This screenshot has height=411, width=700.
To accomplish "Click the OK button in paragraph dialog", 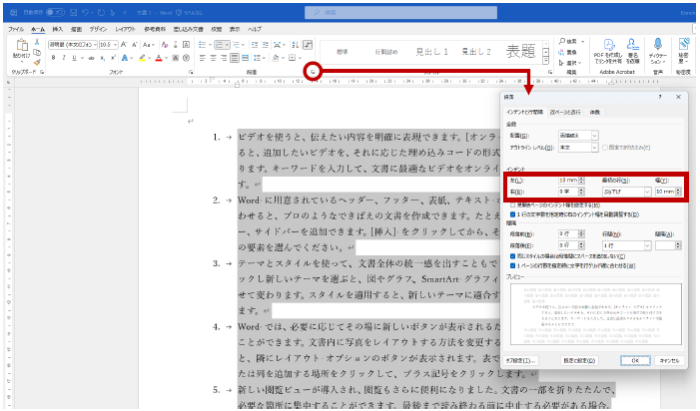I will (634, 359).
